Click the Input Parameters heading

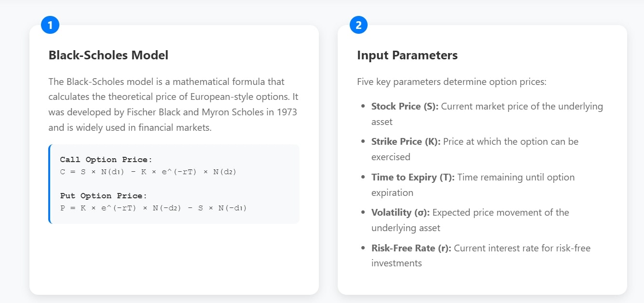pyautogui.click(x=407, y=55)
